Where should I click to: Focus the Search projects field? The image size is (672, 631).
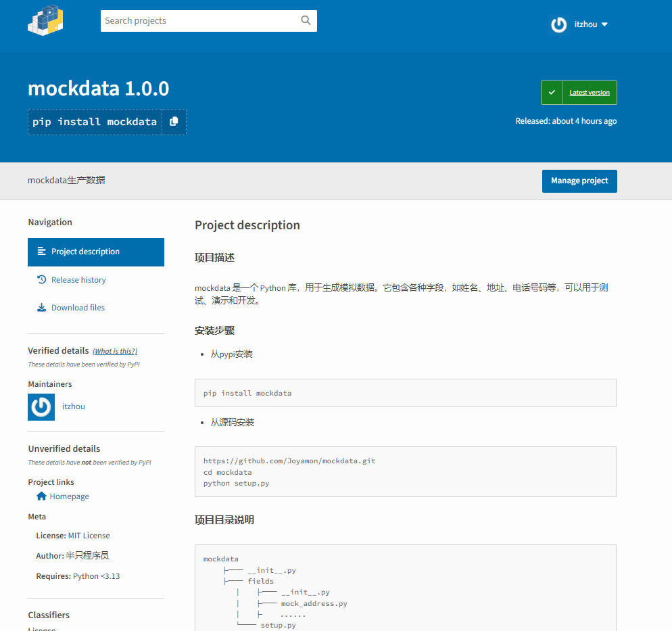[209, 21]
